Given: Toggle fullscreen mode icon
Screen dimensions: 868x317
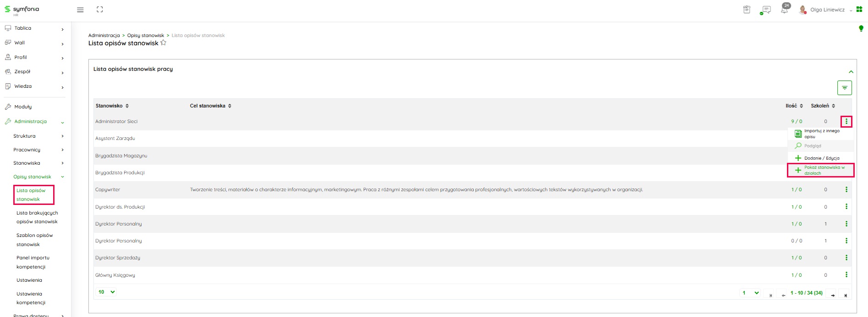Looking at the screenshot, I should 99,10.
